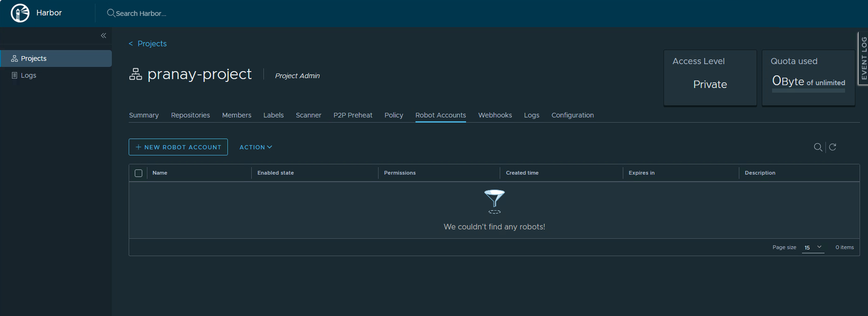
Task: Toggle the select-all checkbox in table header
Action: [138, 173]
